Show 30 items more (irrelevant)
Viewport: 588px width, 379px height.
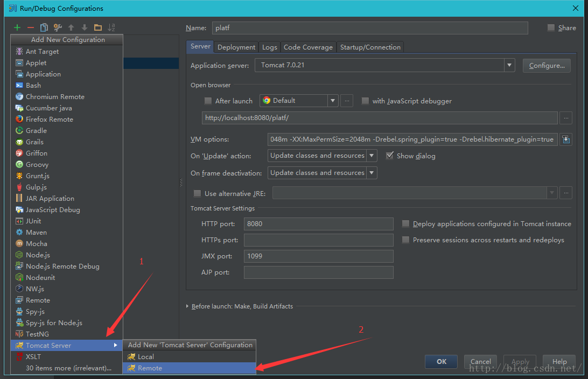point(67,368)
